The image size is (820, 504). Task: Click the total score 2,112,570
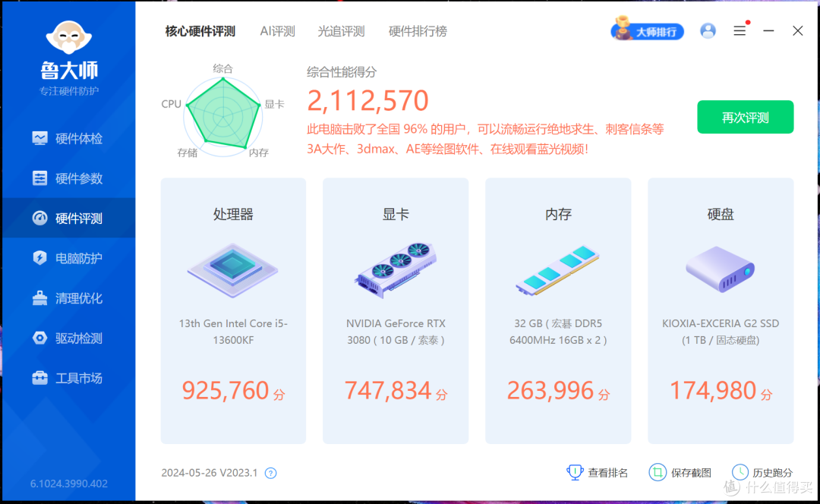(x=367, y=100)
